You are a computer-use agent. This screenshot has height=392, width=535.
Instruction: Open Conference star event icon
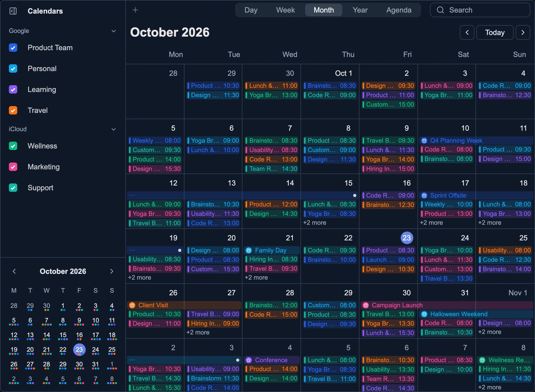(x=249, y=360)
